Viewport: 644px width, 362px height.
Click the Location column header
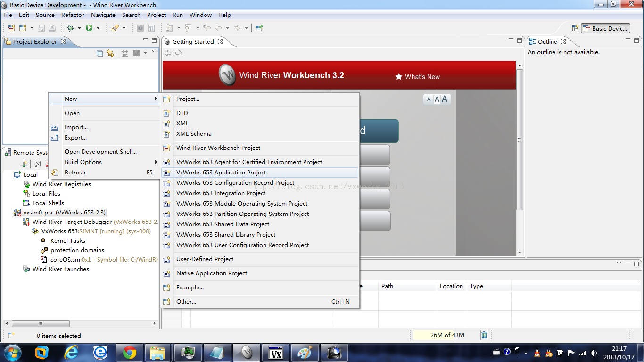click(x=451, y=286)
